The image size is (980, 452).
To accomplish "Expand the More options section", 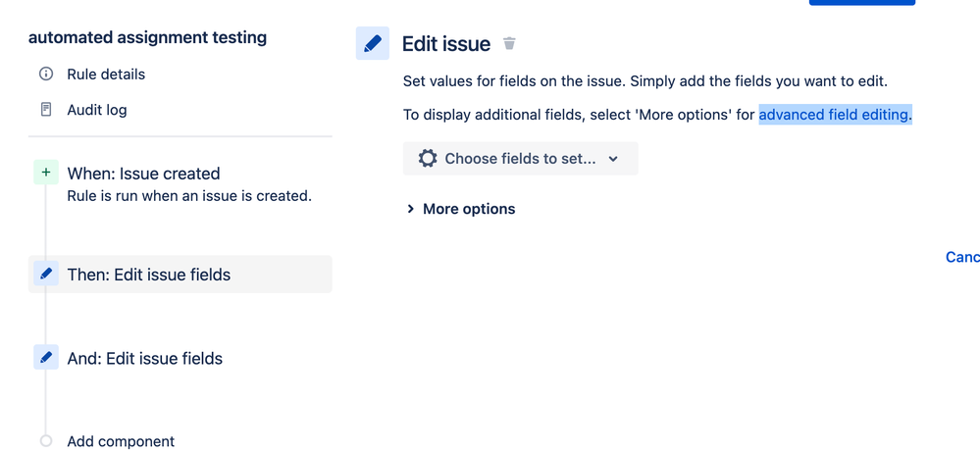I will pyautogui.click(x=461, y=209).
